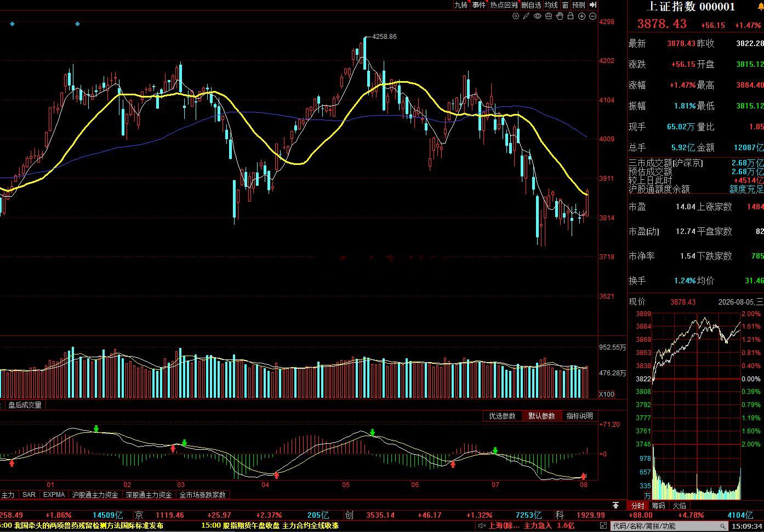Select 默认参数 default parameters
Image resolution: width=764 pixels, height=532 pixels.
(x=541, y=416)
